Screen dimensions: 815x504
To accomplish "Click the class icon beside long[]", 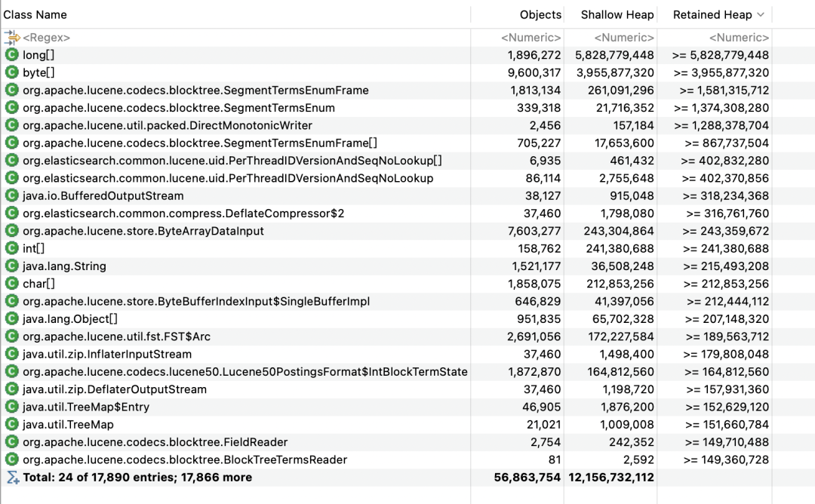I will 11,54.
